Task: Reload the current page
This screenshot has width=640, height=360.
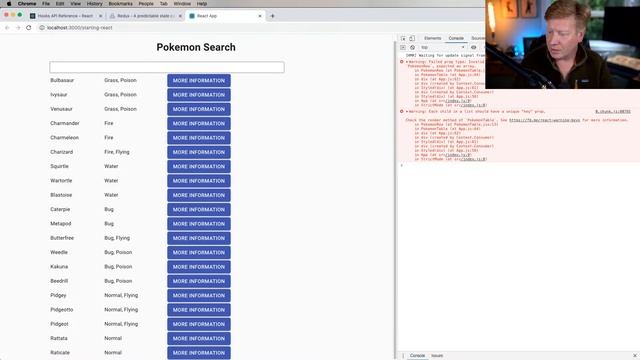Action: point(29,28)
